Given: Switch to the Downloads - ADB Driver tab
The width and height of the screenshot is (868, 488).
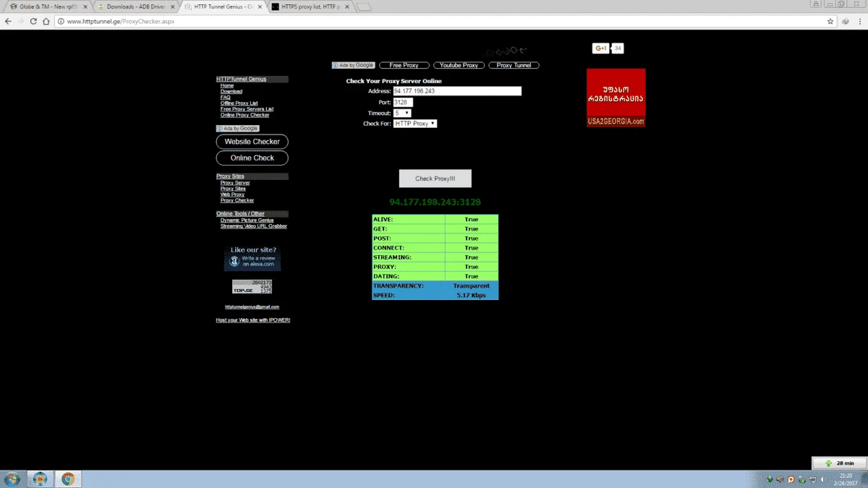Looking at the screenshot, I should 135,7.
